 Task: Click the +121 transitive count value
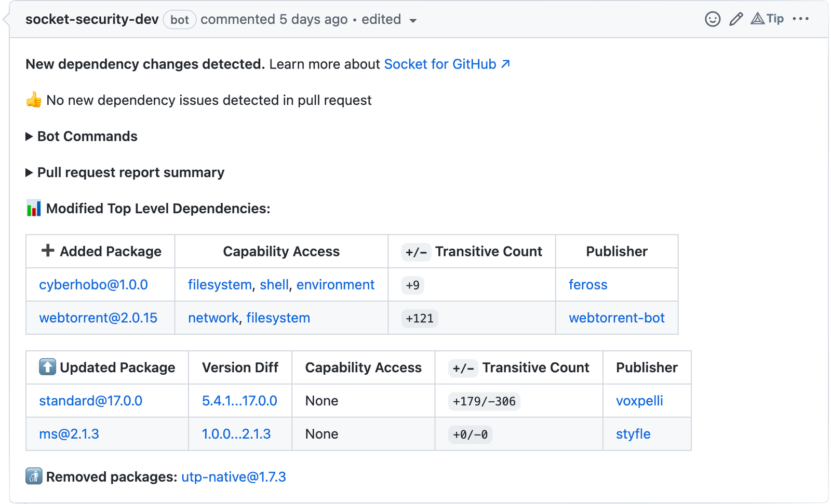click(420, 318)
